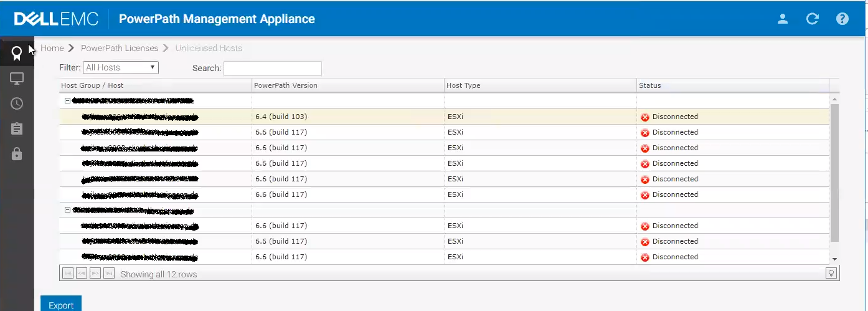The height and width of the screenshot is (311, 868).
Task: Click the Export button
Action: click(x=61, y=305)
